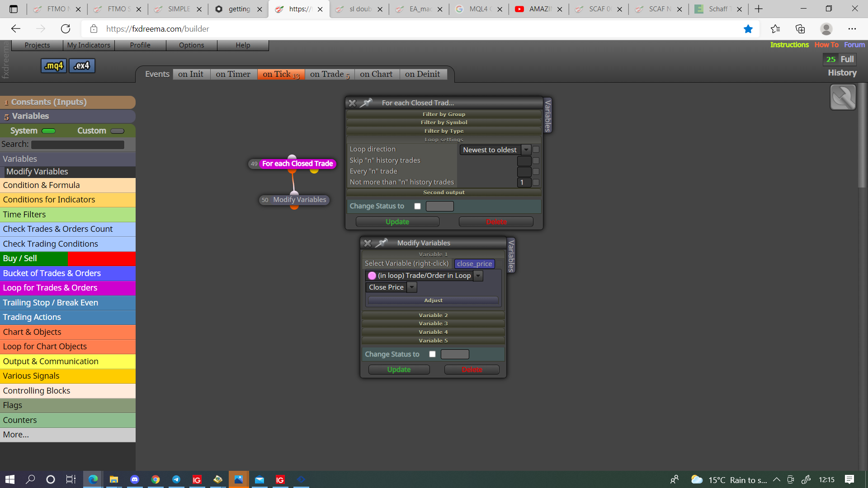Image resolution: width=868 pixels, height=488 pixels.
Task: Tick the checkbox beside Skip n history trades
Action: coord(536,160)
